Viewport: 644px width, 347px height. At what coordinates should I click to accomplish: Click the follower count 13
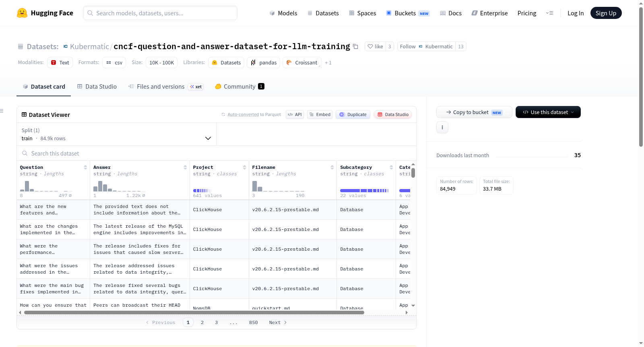[461, 46]
